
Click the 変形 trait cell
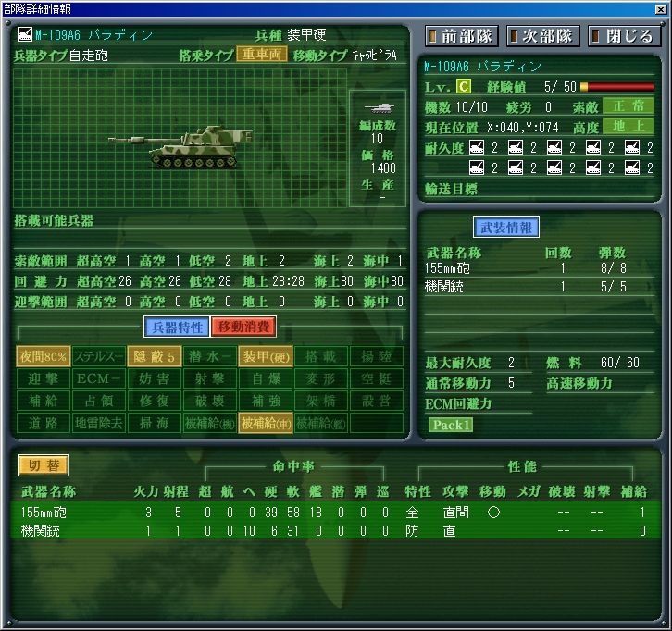coord(321,378)
